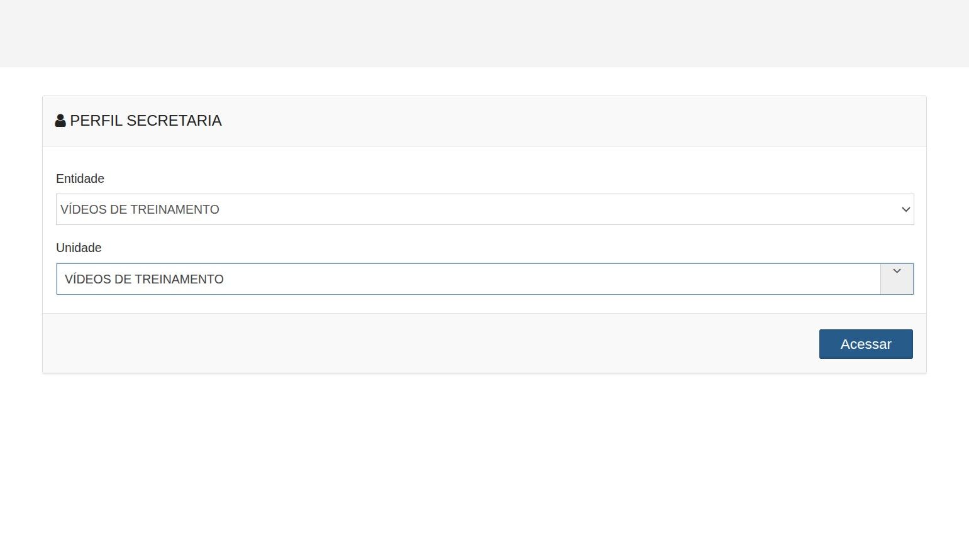Click the PERFIL SECRETARIA heading text
969x560 pixels.
pos(145,121)
